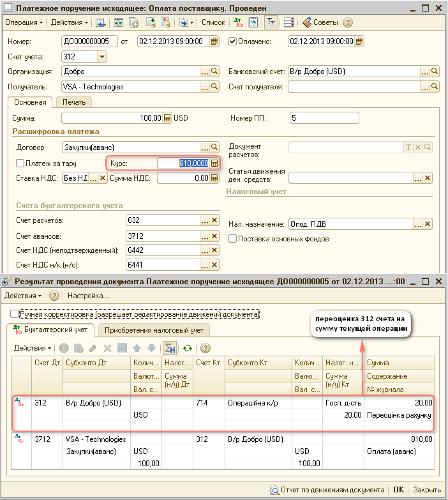Enable the Платеж за тару checkbox

click(x=20, y=163)
